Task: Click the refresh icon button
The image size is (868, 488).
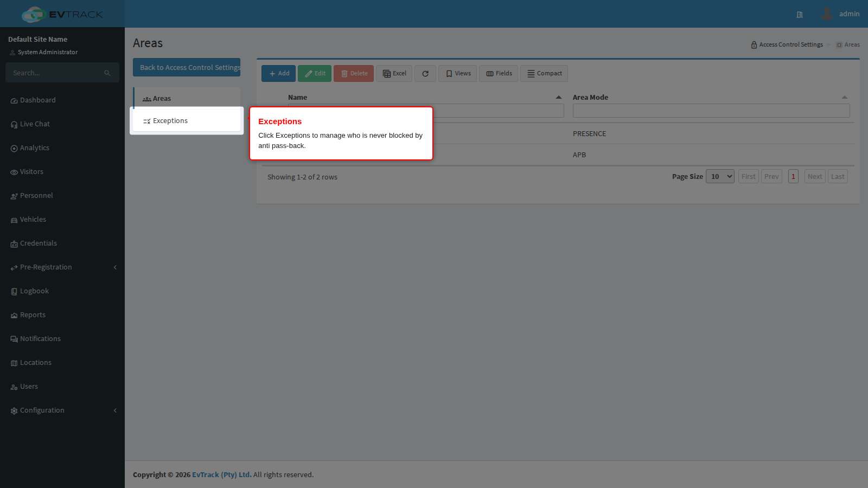Action: click(425, 73)
